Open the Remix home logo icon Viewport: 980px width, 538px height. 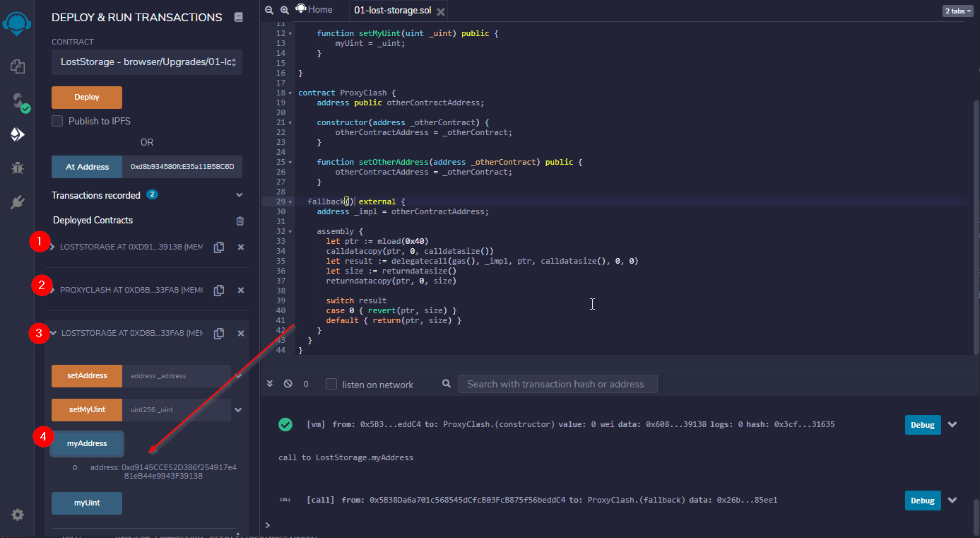(x=16, y=23)
